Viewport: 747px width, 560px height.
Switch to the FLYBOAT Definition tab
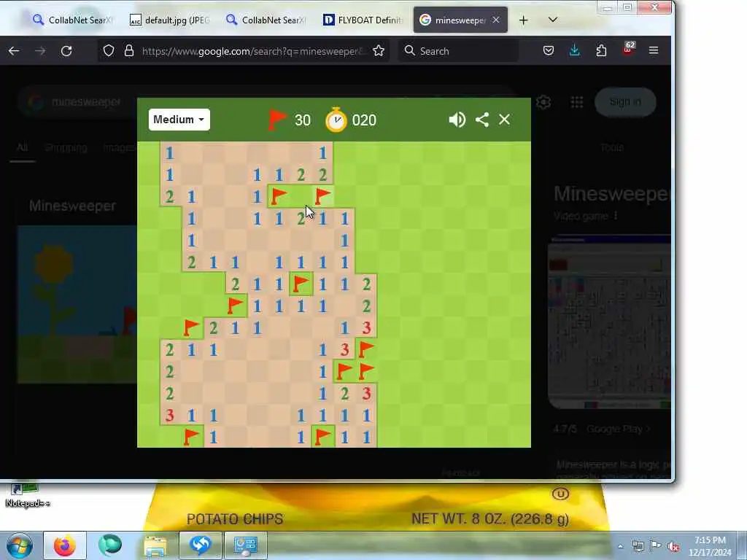[x=363, y=20]
